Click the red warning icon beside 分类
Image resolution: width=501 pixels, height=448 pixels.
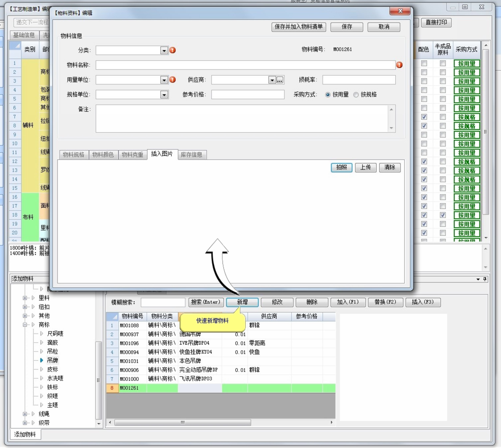click(173, 50)
